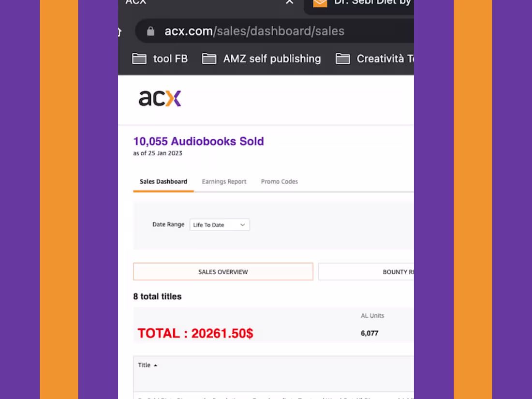Screen dimensions: 532x399
Task: Open the Sales Dashboard tab
Action: coord(163,182)
